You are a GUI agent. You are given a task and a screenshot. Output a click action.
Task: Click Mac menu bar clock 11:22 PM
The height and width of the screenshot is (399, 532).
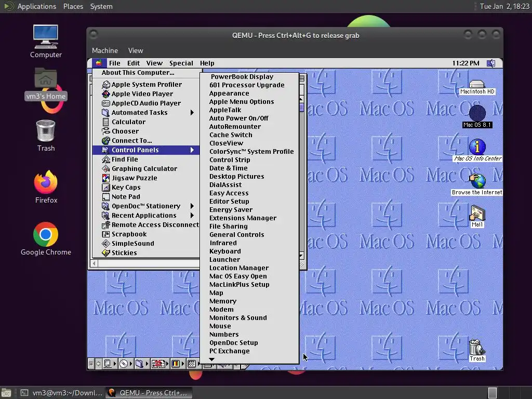click(x=465, y=63)
